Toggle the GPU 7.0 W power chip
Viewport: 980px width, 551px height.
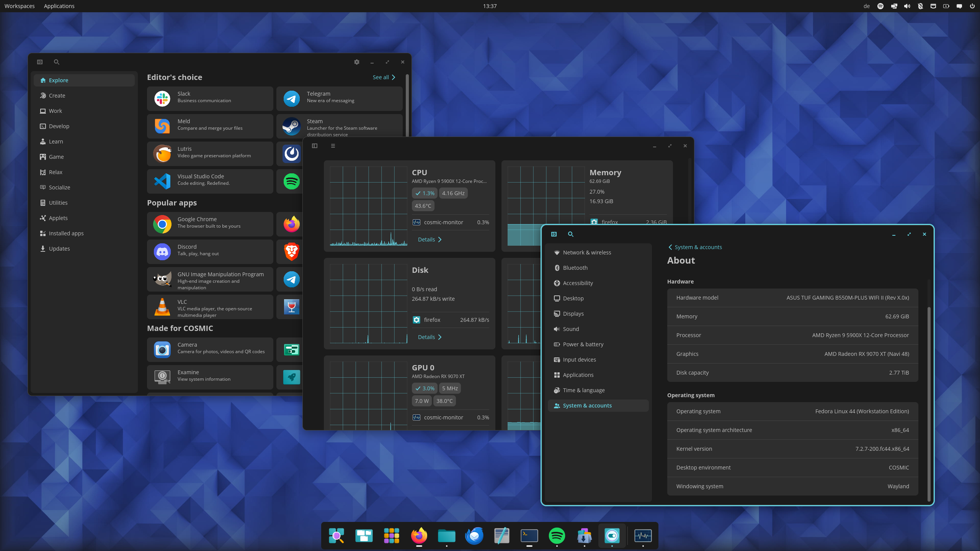click(x=422, y=401)
